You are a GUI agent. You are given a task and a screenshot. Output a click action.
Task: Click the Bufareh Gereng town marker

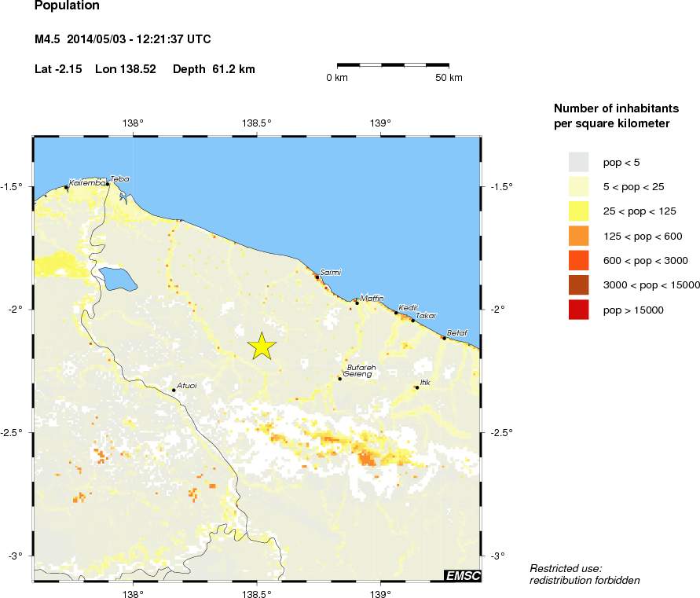click(x=340, y=379)
